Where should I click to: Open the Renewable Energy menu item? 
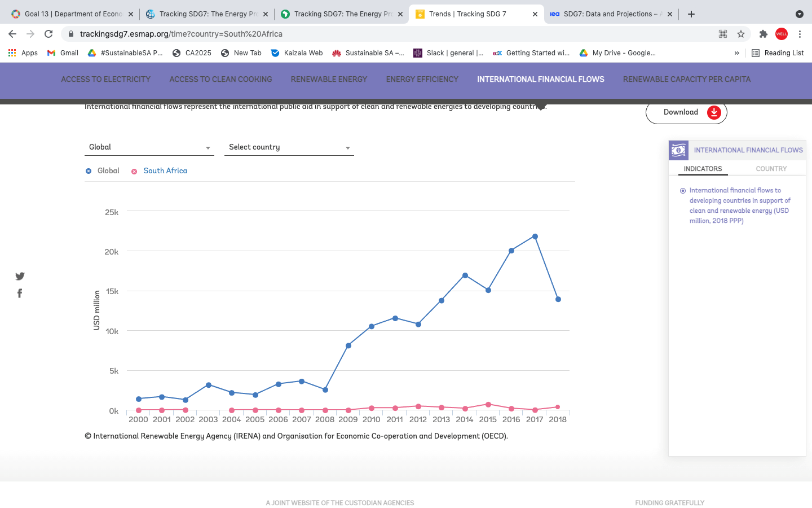[x=329, y=80]
